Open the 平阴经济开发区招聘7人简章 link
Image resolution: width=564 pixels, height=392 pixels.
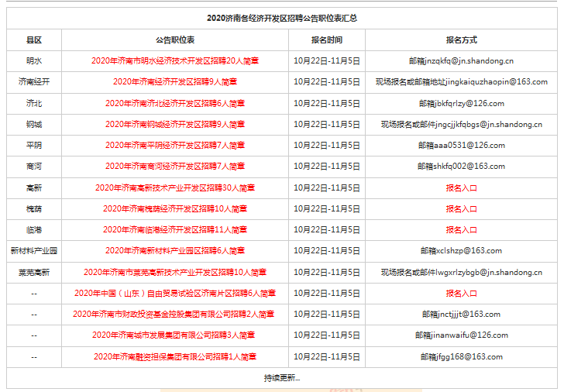(175, 145)
